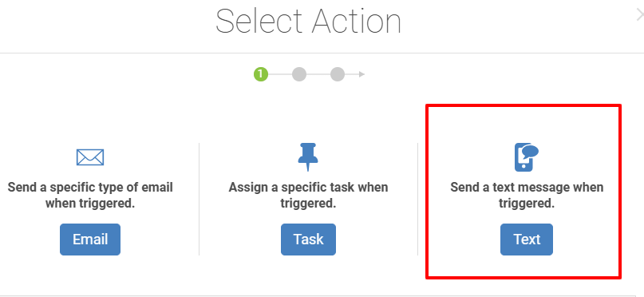Select the green step 1 circle
Screen dimensions: 644x297
261,74
